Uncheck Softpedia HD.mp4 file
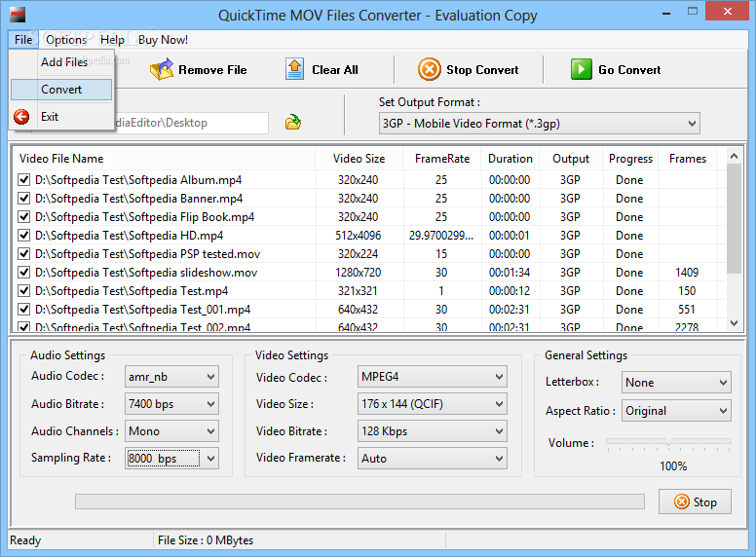The width and height of the screenshot is (756, 557). click(23, 235)
